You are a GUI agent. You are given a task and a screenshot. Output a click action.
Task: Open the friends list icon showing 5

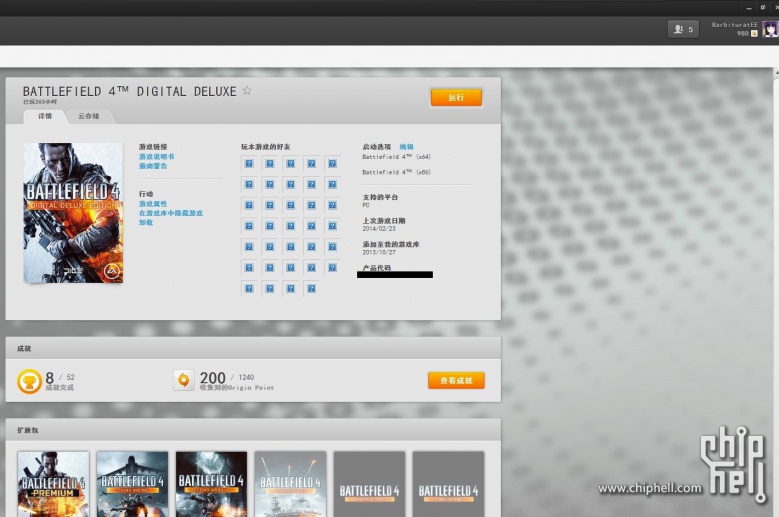[683, 29]
